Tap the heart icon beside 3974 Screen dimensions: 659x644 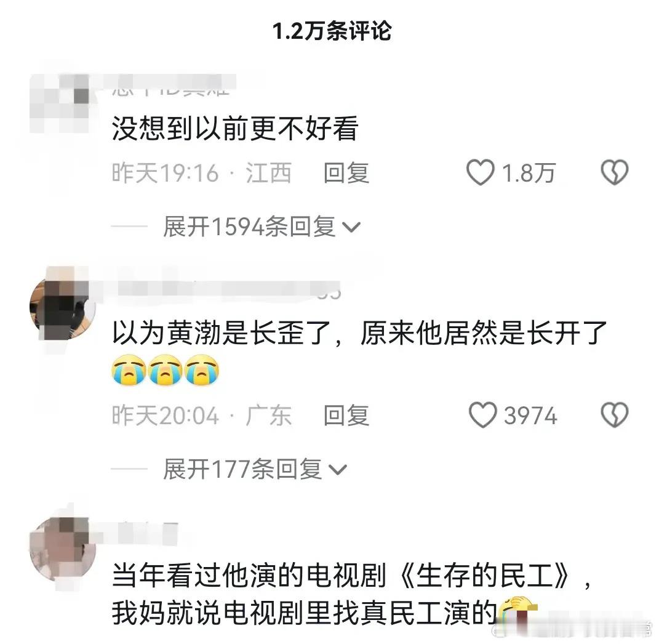click(482, 415)
